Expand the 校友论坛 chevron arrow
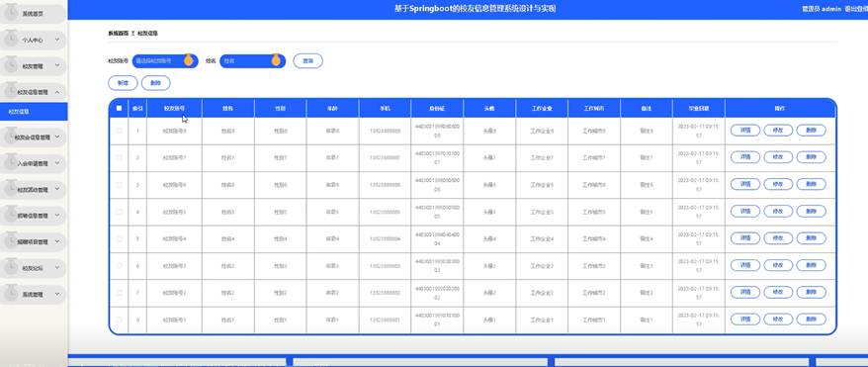Viewport: 868px width, 367px height. [56, 268]
